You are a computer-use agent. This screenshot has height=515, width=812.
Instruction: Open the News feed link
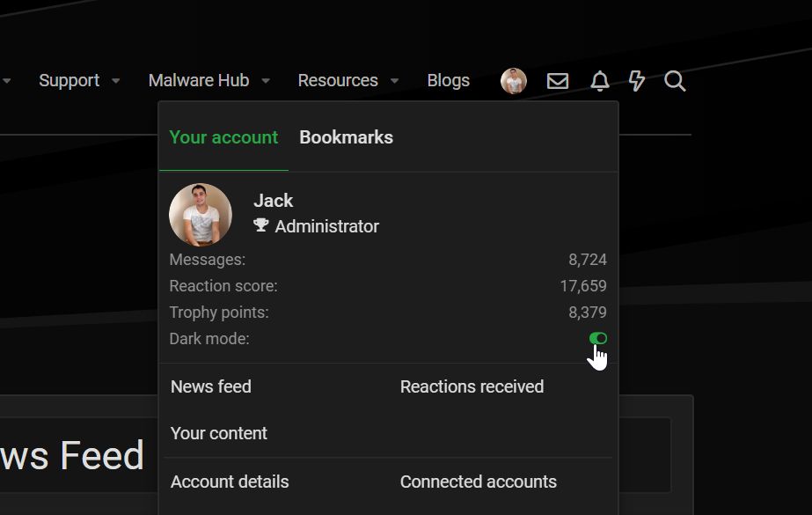pos(211,386)
